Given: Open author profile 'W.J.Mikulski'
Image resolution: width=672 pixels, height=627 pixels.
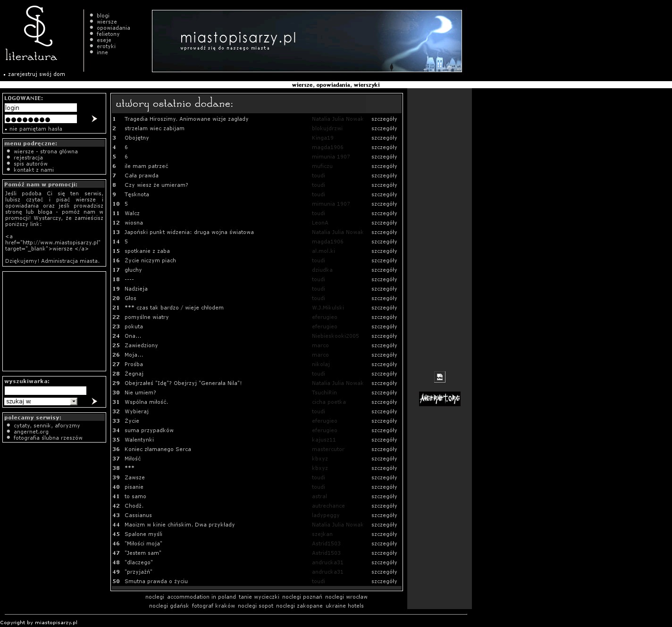Looking at the screenshot, I should (x=328, y=308).
